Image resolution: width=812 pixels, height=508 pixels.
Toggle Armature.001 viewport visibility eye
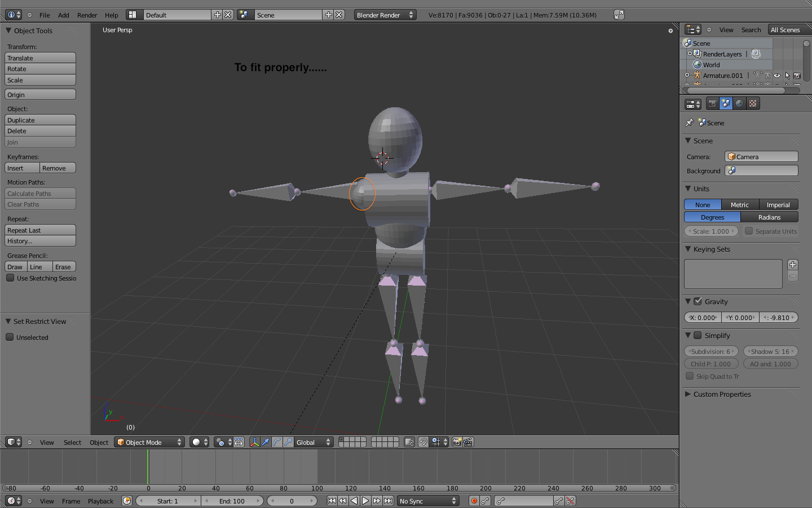777,75
